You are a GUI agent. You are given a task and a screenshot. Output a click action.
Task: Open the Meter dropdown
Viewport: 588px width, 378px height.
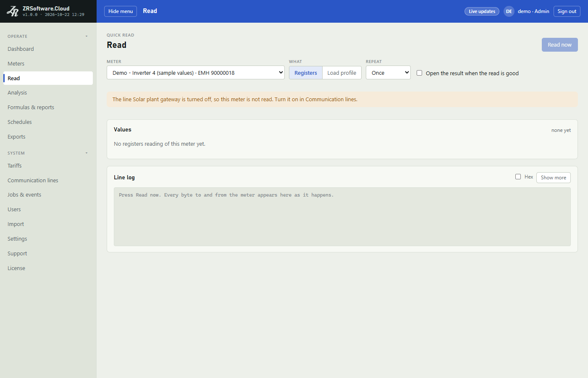tap(196, 73)
